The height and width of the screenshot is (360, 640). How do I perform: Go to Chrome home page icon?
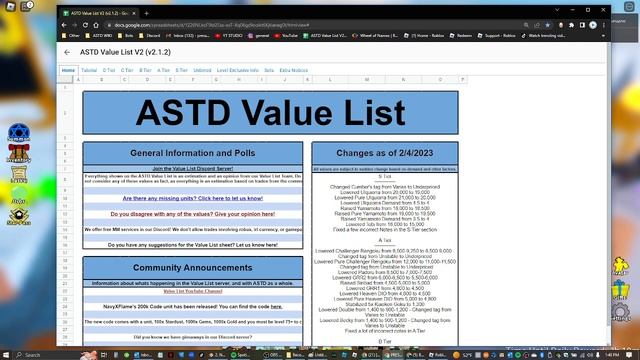(x=96, y=25)
